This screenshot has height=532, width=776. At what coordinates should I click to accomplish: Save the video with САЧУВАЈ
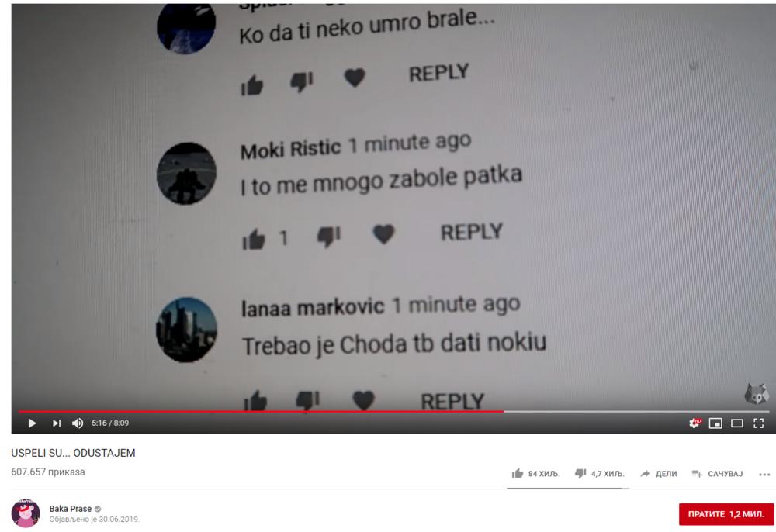click(718, 474)
